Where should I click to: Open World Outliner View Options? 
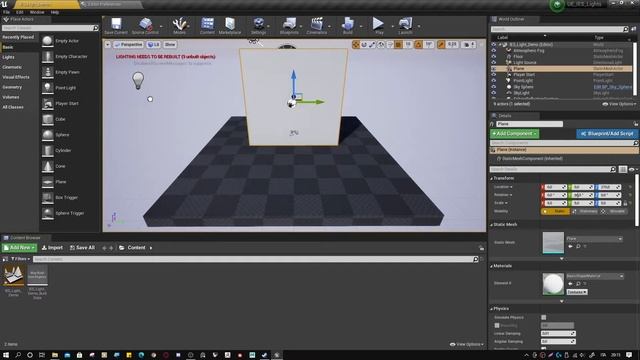coord(619,104)
